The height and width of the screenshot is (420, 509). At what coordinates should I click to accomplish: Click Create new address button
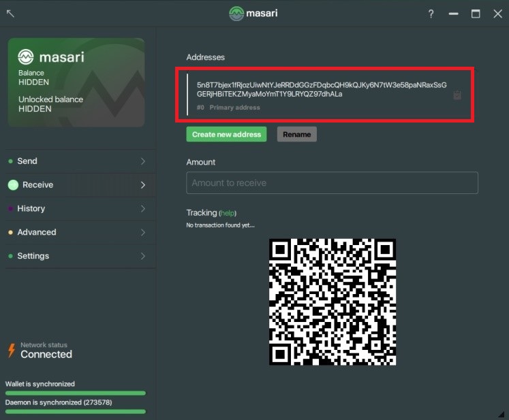point(226,134)
